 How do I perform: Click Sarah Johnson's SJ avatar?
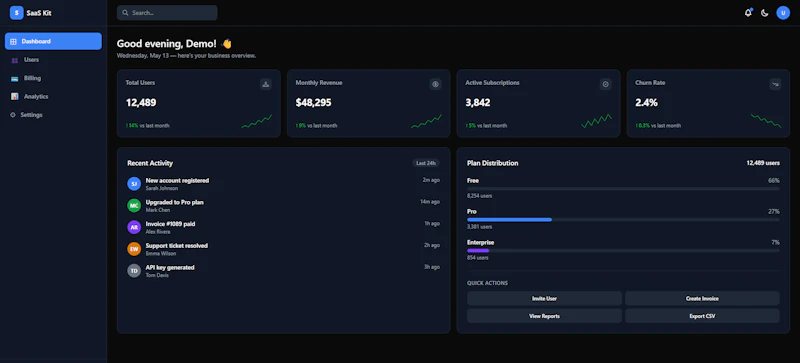coord(134,184)
